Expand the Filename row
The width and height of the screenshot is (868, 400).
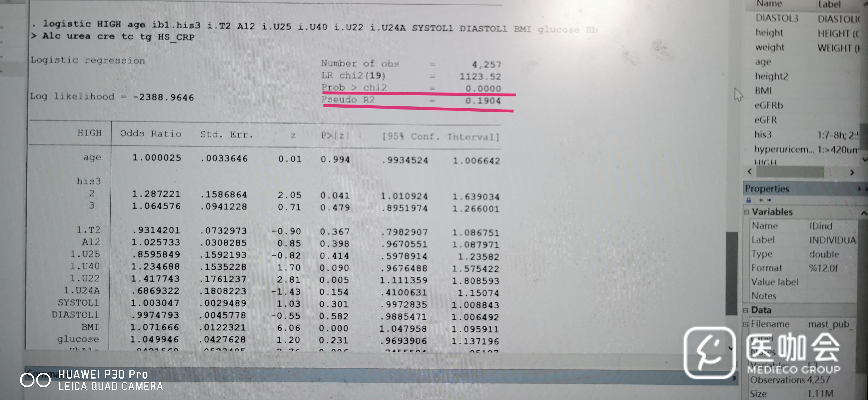(745, 324)
